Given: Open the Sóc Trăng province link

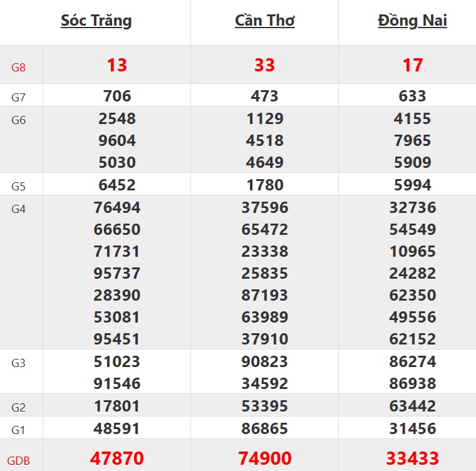Looking at the screenshot, I should (x=96, y=21).
